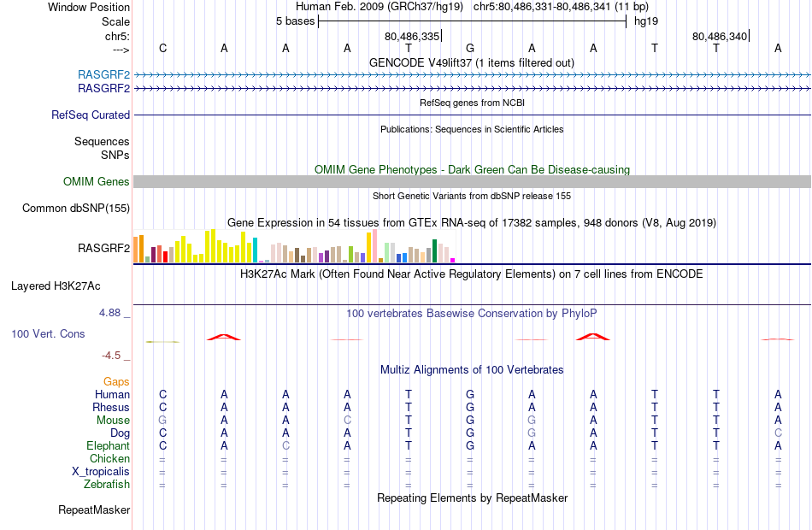
Task: Click 'Short Genetic Variants from dbSNP release 155'
Action: 472,197
